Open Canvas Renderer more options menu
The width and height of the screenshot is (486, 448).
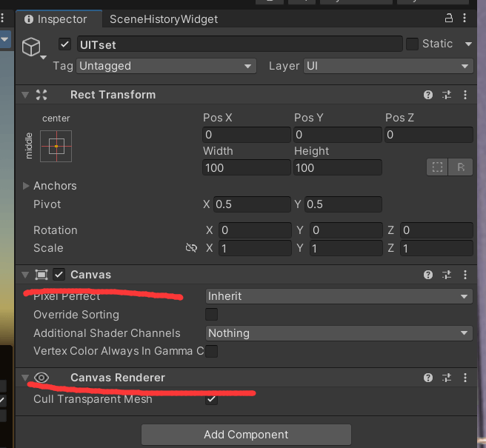click(465, 378)
